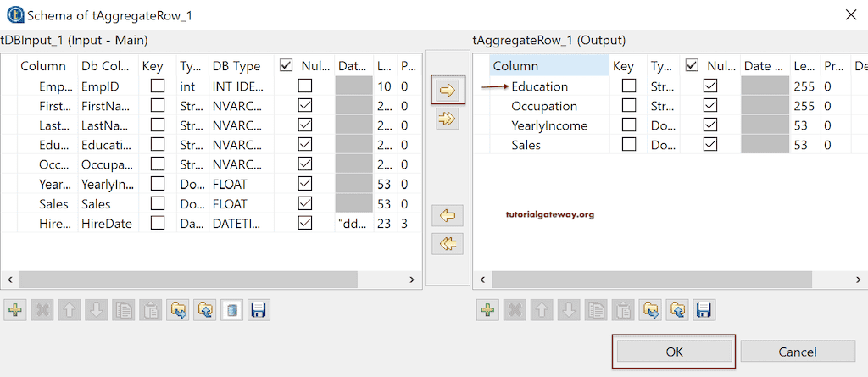Click the Column header in the output table
This screenshot has width=868, height=377.
coord(549,66)
